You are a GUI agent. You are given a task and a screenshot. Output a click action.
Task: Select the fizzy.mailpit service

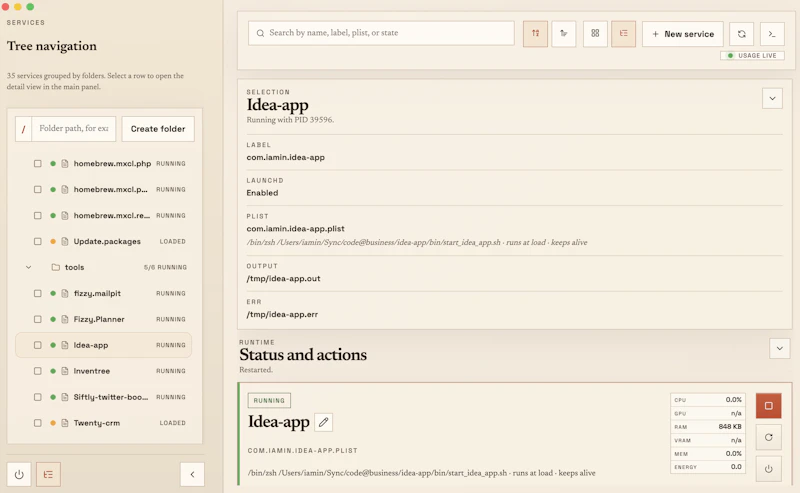coord(104,293)
